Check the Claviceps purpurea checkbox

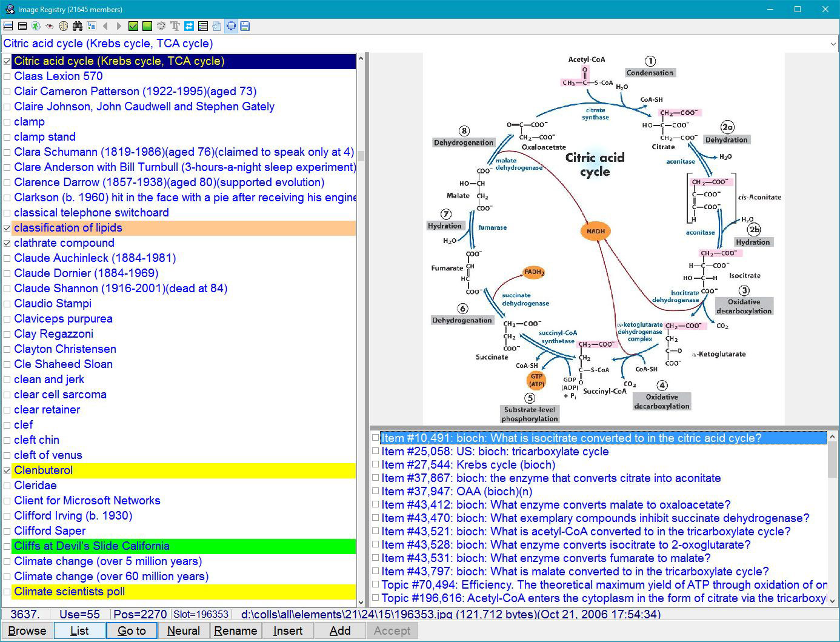(7, 319)
